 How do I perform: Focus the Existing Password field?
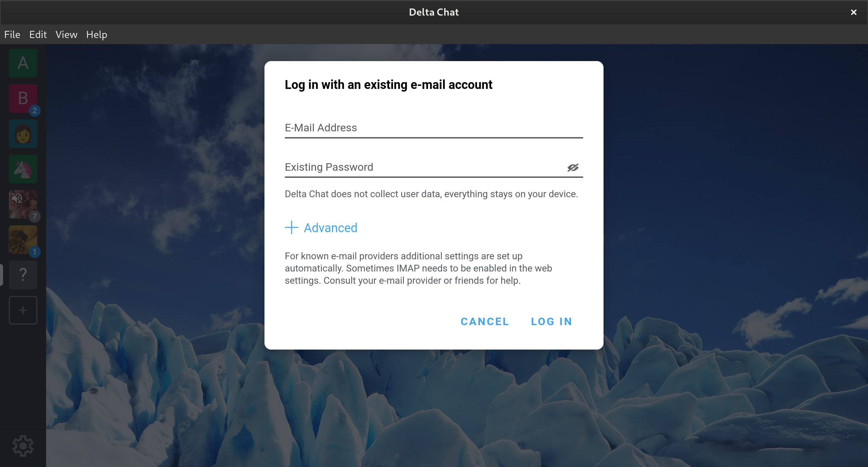424,167
